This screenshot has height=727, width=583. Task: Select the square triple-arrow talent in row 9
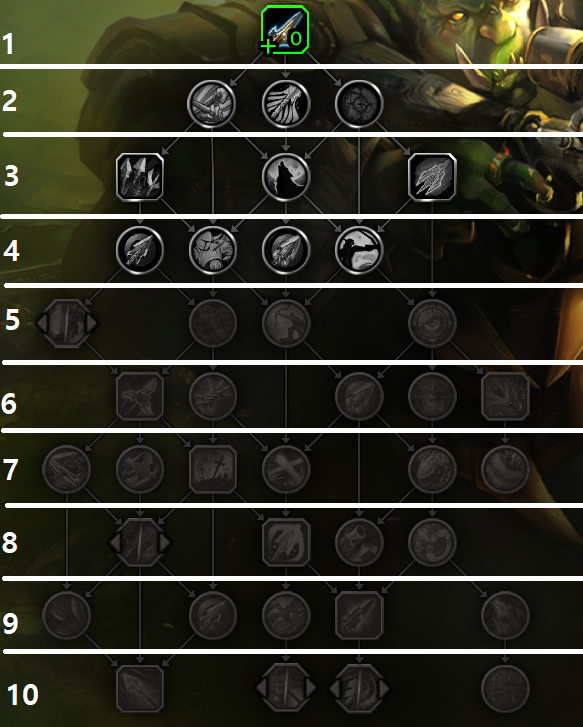[x=359, y=615]
